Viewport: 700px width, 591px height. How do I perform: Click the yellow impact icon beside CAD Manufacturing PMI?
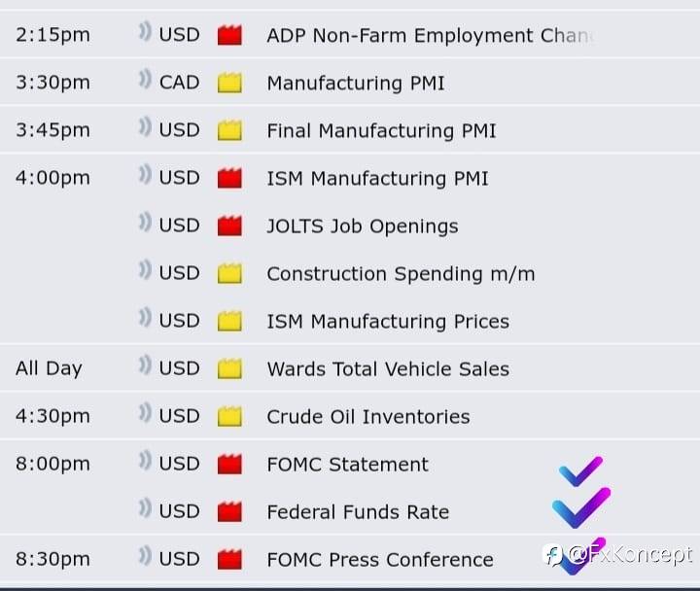229,83
